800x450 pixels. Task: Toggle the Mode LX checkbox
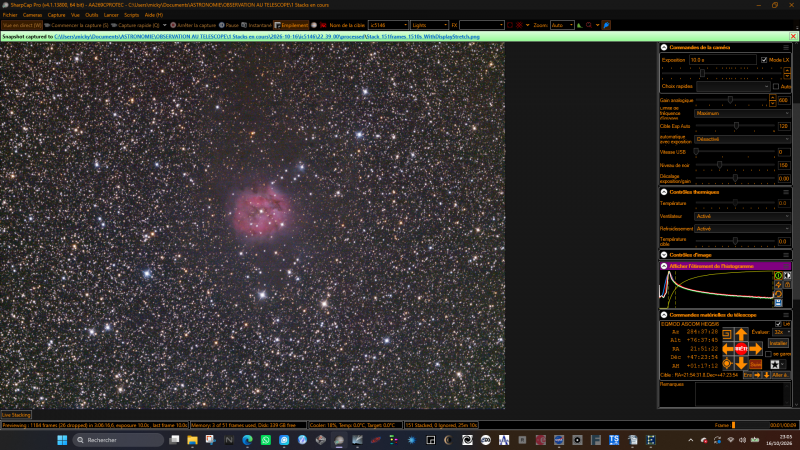pyautogui.click(x=764, y=60)
